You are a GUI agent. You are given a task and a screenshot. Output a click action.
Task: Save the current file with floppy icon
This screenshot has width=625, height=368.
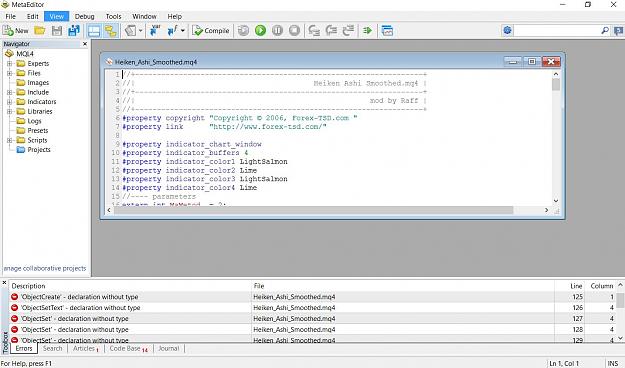click(x=57, y=31)
